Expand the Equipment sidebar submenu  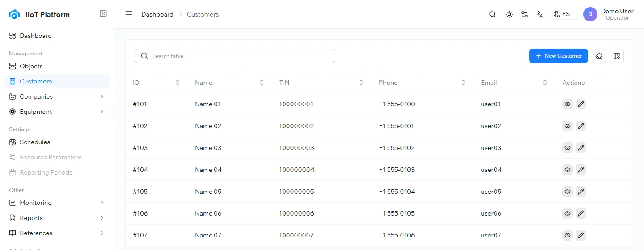57,112
